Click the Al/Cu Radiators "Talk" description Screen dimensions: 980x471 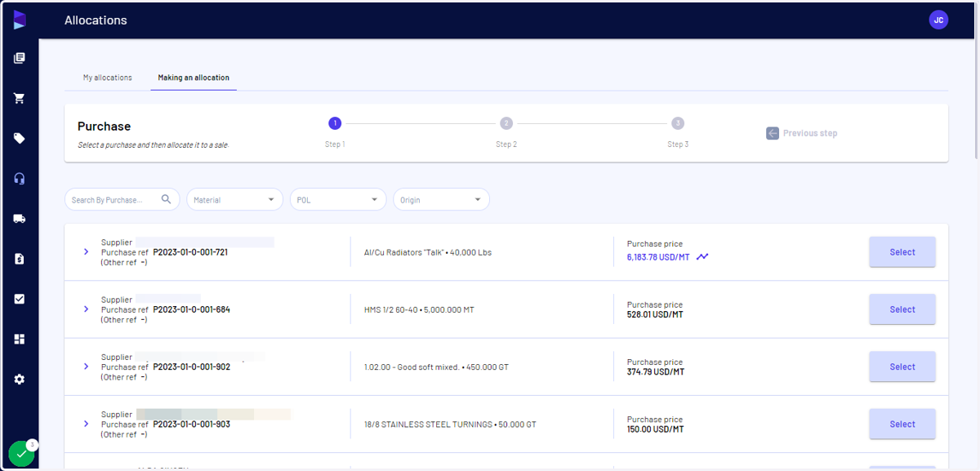tap(428, 252)
